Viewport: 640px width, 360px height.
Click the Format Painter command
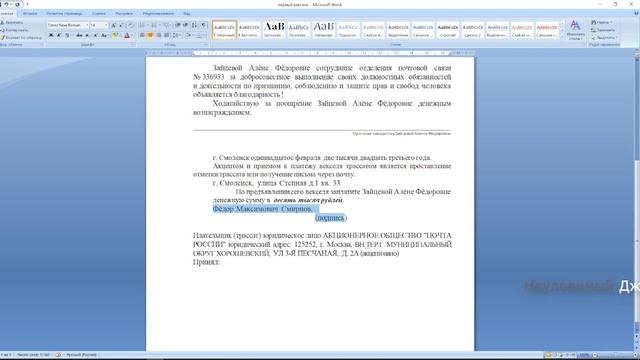coord(21,38)
